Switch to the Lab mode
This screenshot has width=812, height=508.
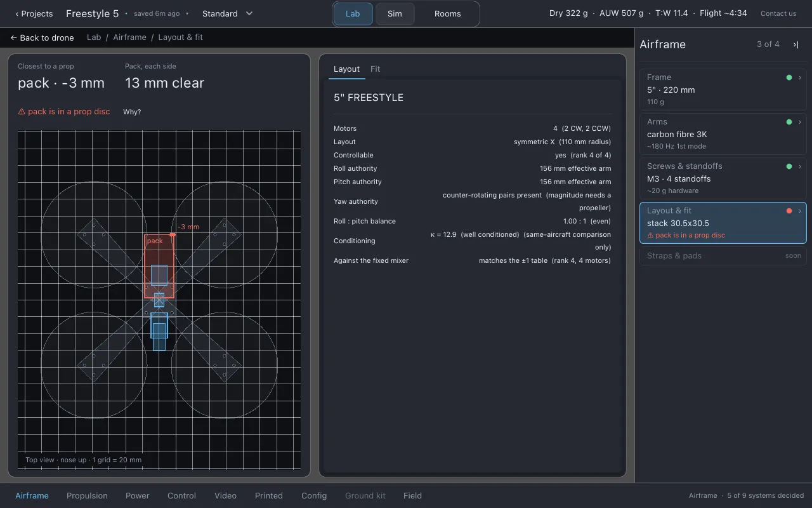click(353, 13)
